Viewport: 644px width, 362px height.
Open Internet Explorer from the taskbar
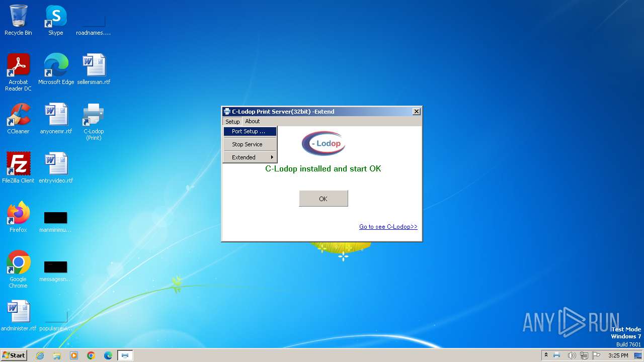[x=40, y=355]
